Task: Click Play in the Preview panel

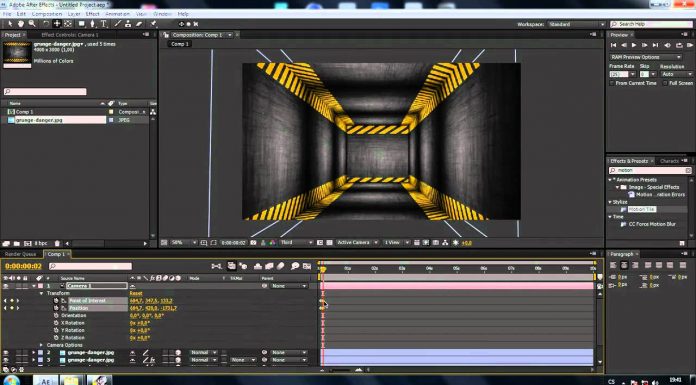Action: click(634, 45)
